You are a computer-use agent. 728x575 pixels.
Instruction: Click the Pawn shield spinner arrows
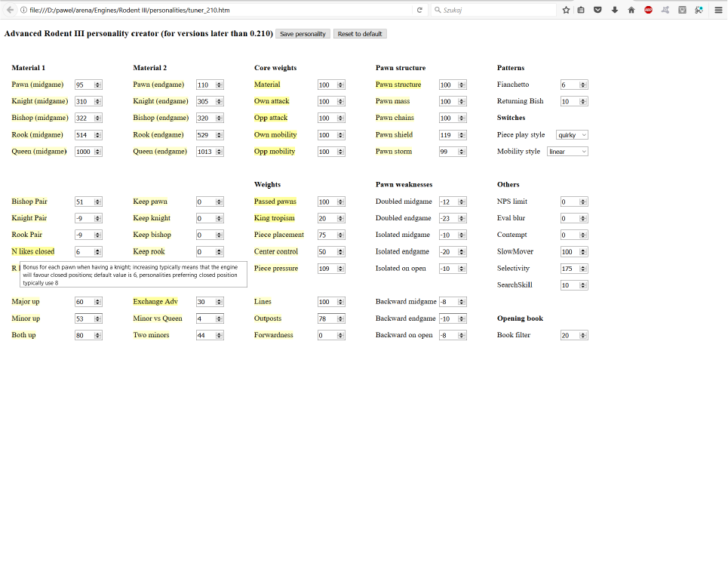(x=462, y=134)
